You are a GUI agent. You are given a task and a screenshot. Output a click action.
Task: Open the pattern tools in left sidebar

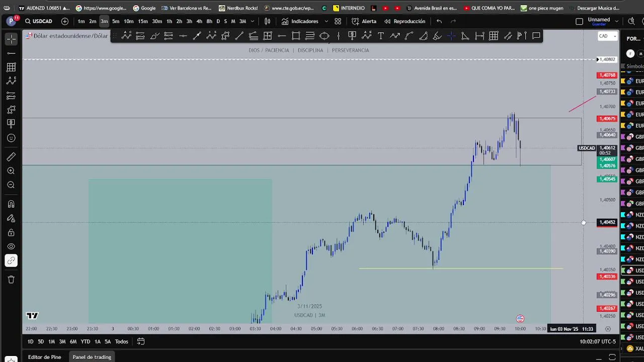pos(11,81)
